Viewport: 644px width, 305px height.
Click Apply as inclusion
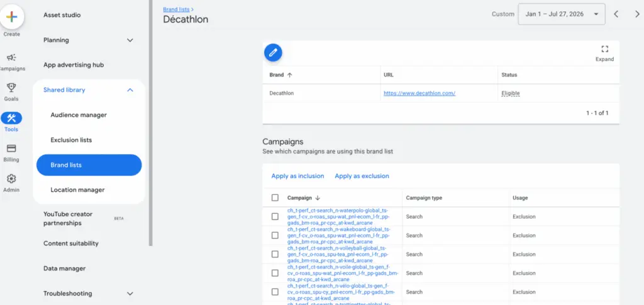point(297,176)
